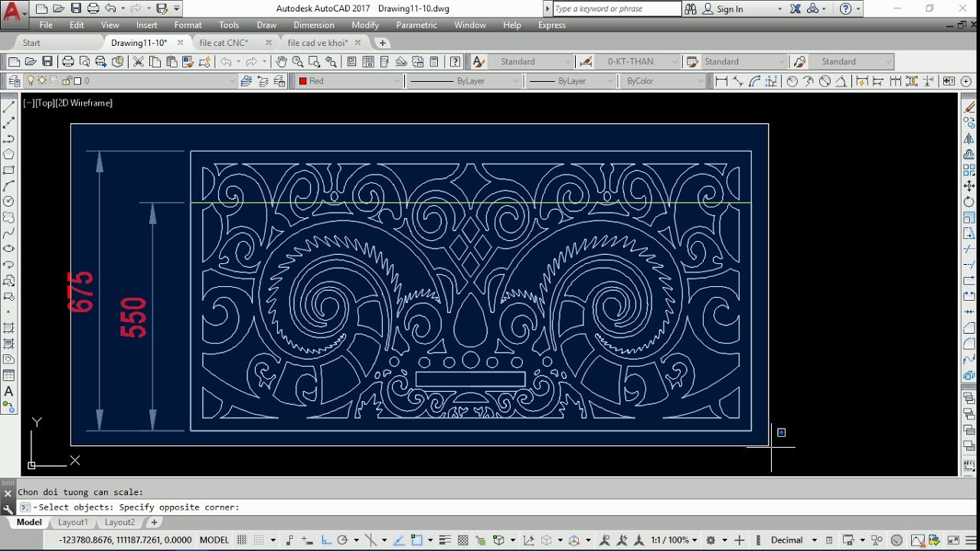Select the Mirror modify tool
Screen dimensions: 980x551
(969, 139)
